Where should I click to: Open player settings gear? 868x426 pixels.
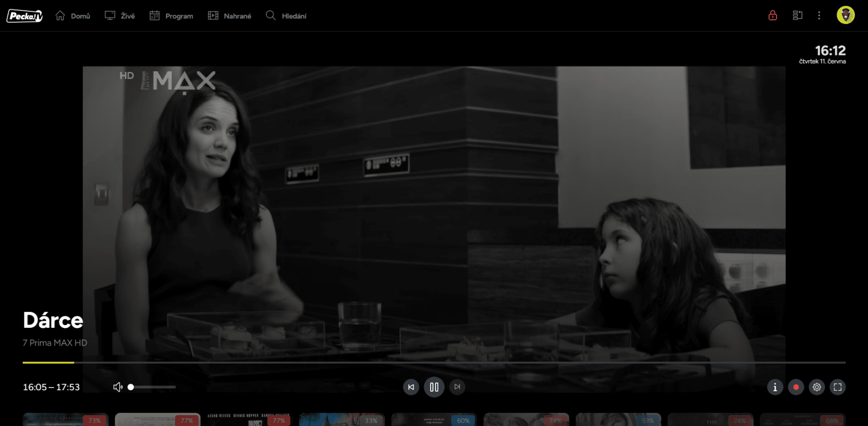pyautogui.click(x=817, y=387)
